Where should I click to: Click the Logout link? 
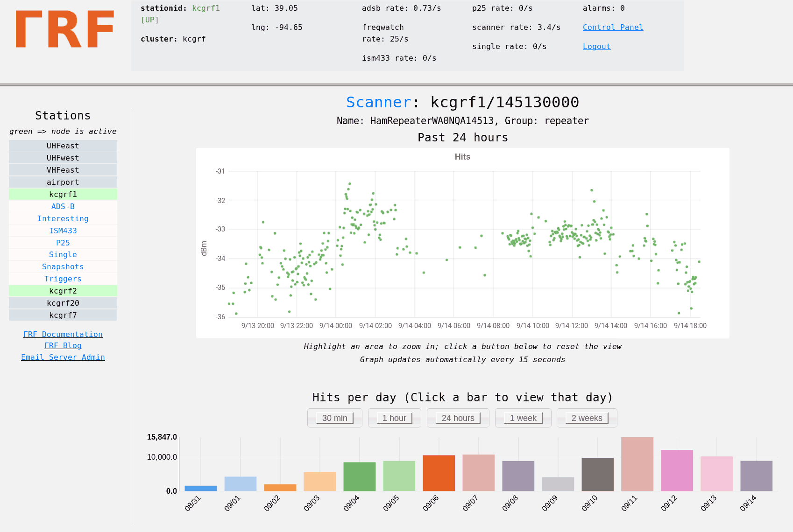coord(596,46)
